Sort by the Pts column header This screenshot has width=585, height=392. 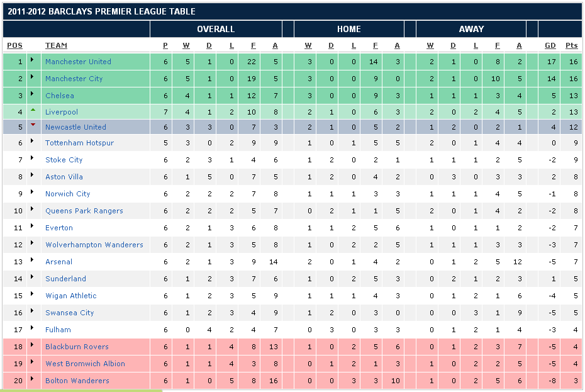(571, 45)
